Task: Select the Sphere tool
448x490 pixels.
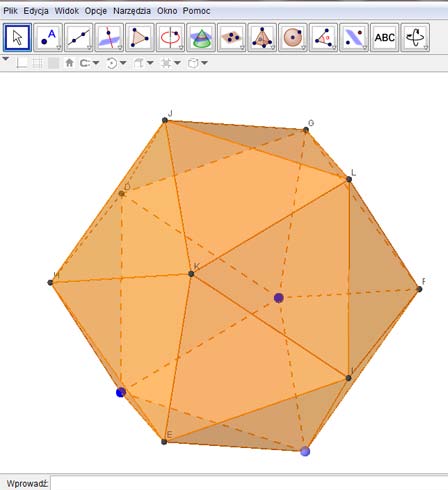Action: pos(293,37)
